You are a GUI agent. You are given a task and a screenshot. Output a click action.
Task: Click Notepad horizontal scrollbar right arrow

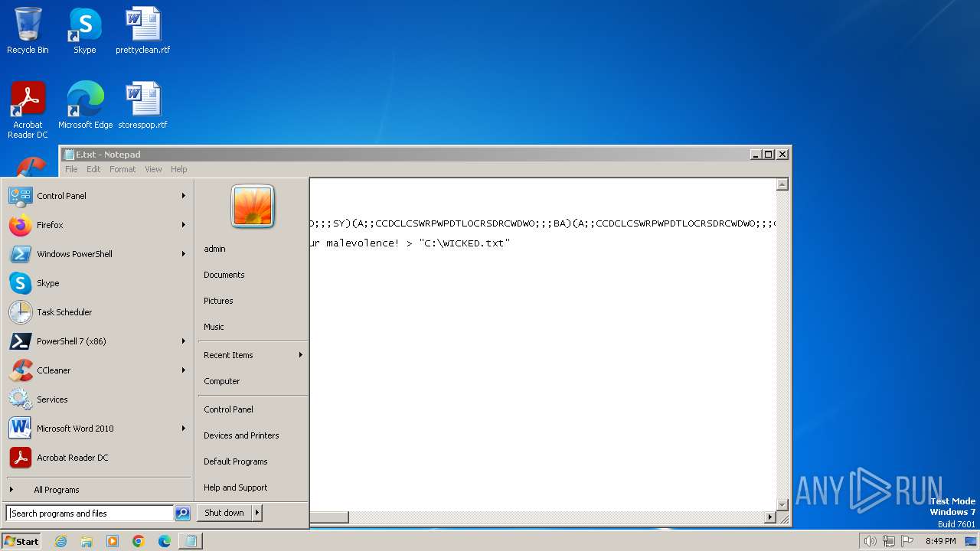click(x=770, y=517)
